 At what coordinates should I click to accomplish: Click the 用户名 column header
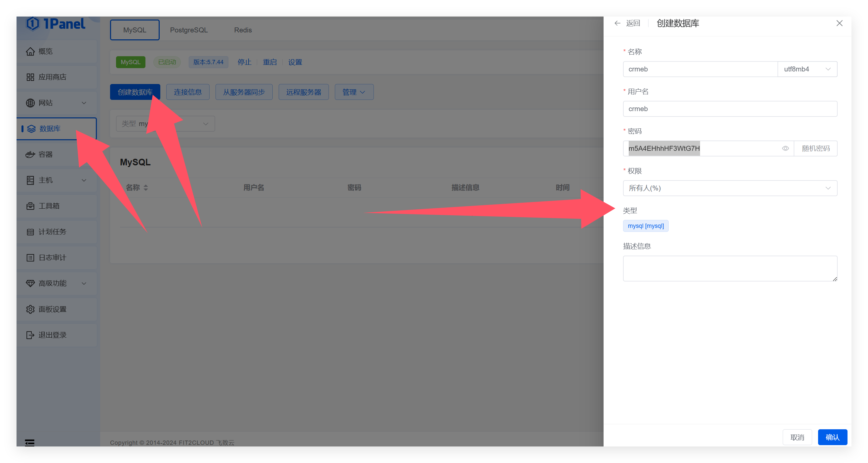(254, 188)
